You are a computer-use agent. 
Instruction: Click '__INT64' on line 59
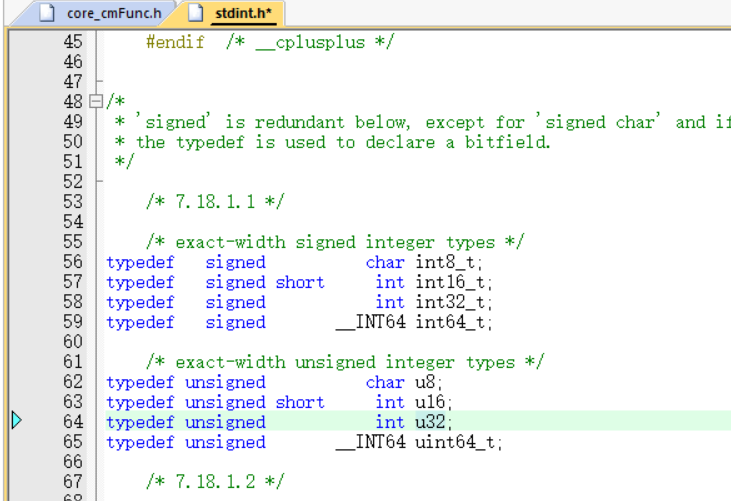coord(371,322)
